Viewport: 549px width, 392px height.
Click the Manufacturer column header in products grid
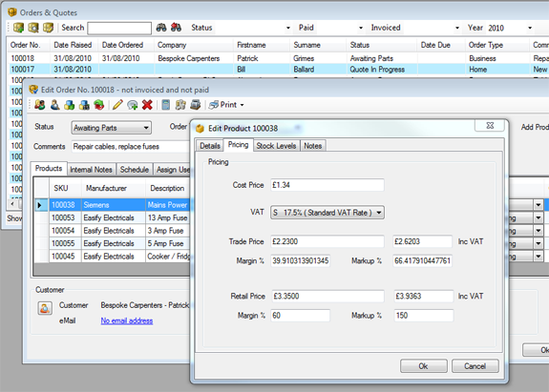(x=113, y=188)
